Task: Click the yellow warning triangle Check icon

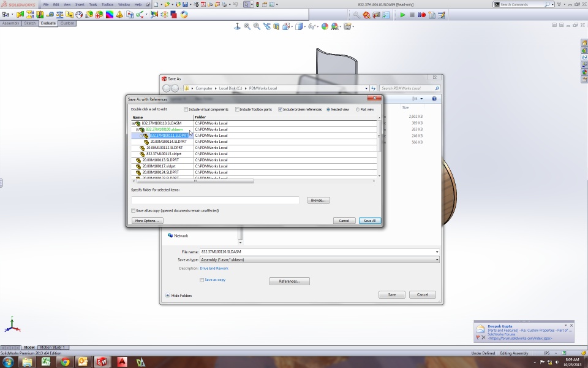Action: 119,15
